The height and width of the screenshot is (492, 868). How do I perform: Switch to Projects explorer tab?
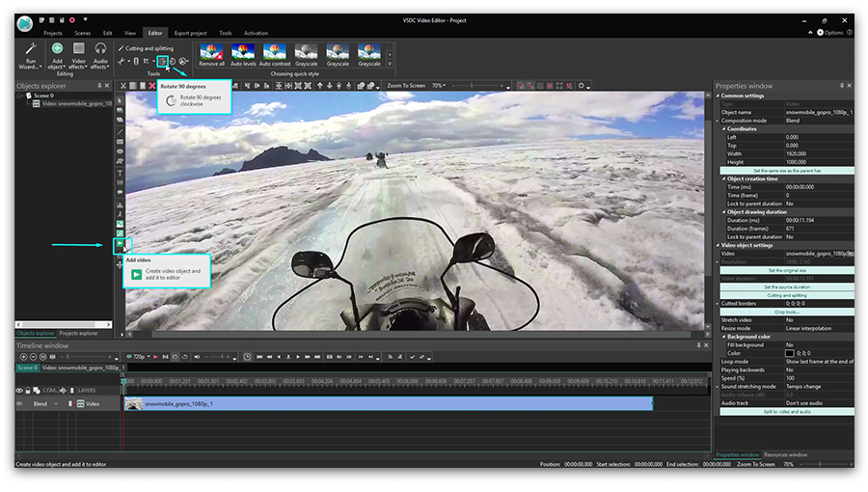click(x=78, y=333)
